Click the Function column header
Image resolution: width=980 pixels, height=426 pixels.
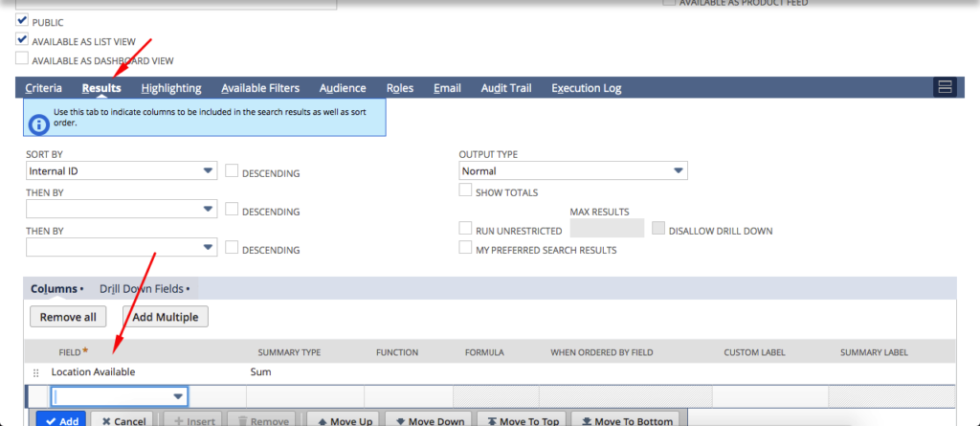[397, 353]
